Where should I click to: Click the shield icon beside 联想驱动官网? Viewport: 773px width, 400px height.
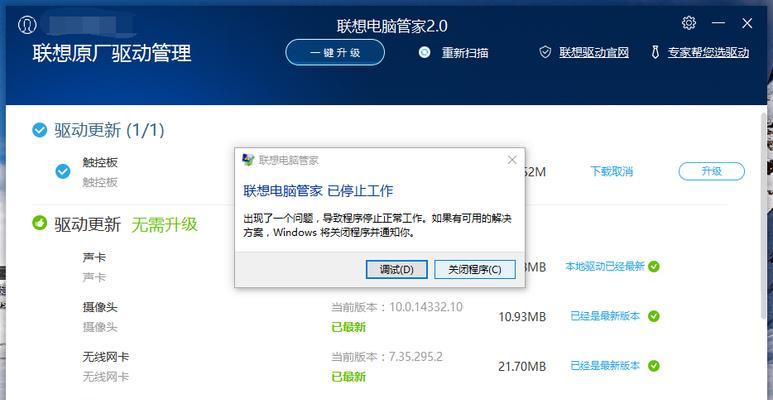(x=545, y=52)
